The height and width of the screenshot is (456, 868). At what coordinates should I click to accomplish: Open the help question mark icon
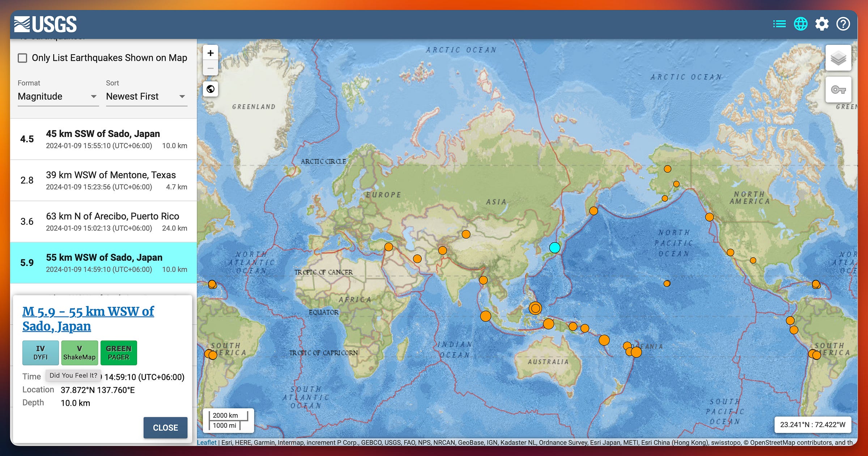[843, 24]
